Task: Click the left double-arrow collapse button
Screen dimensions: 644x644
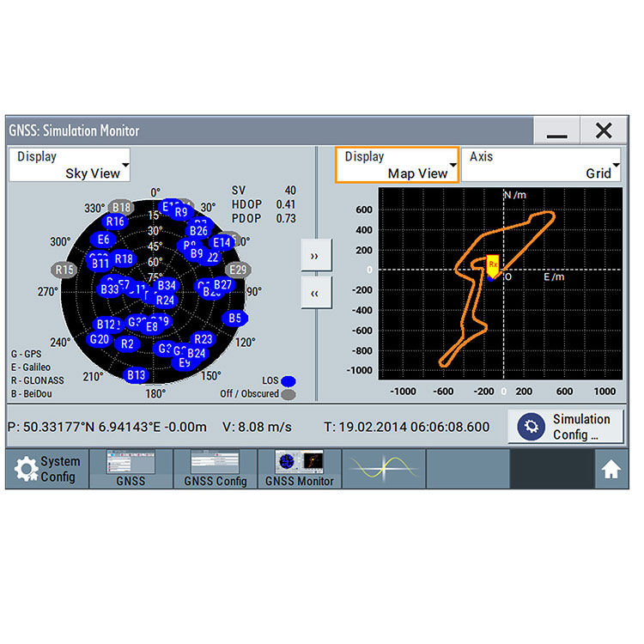Action: click(x=314, y=293)
